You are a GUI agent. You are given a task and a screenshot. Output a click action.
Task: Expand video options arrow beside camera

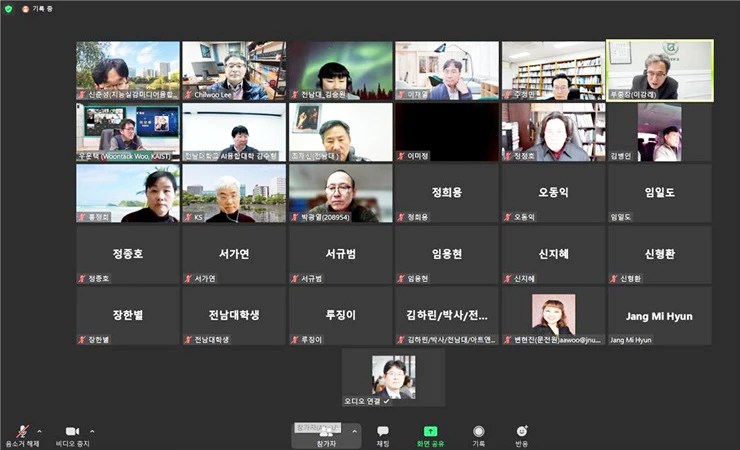tap(91, 430)
